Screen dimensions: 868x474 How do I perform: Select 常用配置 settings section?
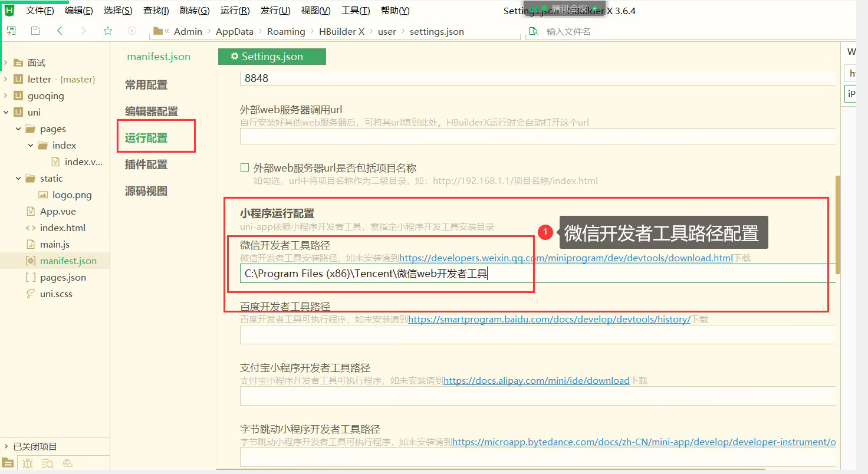[146, 85]
